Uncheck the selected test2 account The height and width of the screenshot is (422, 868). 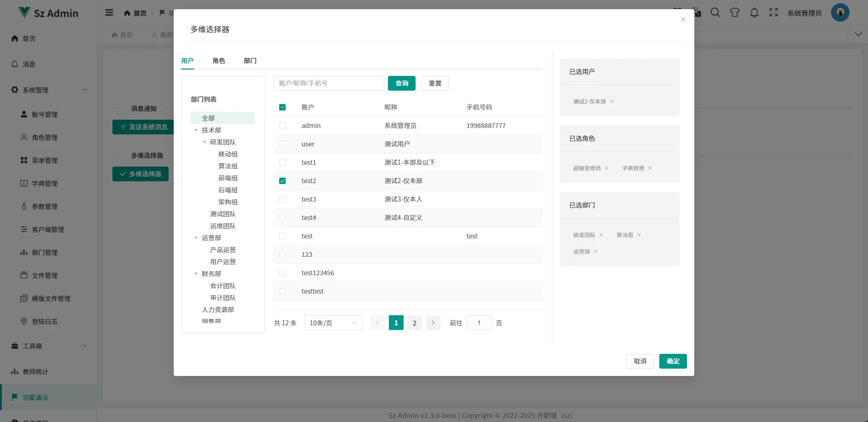coord(282,180)
